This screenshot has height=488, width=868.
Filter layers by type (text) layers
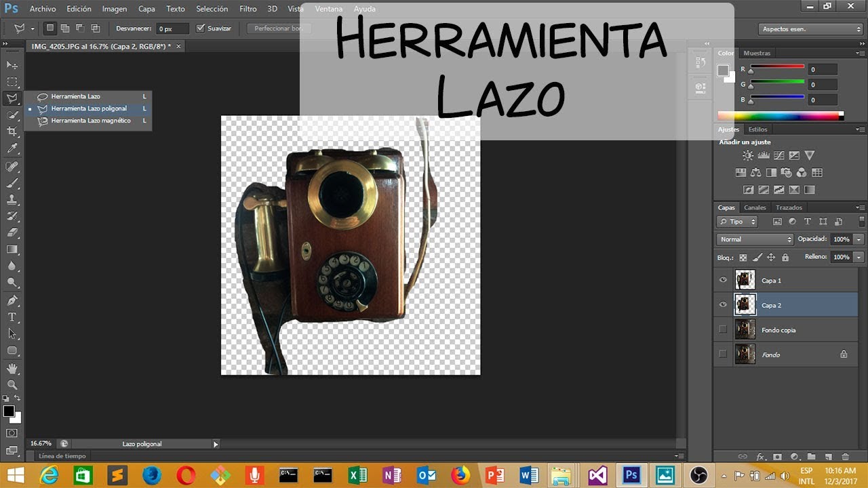pyautogui.click(x=808, y=222)
